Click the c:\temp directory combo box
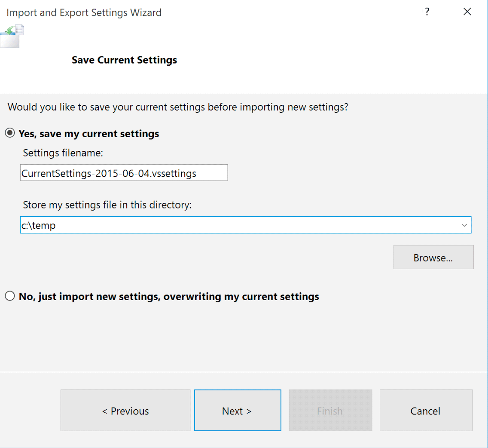Image resolution: width=488 pixels, height=448 pixels. (x=236, y=225)
